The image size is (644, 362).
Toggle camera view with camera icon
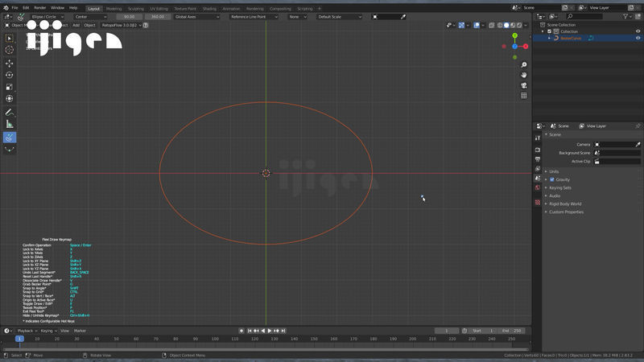point(524,85)
